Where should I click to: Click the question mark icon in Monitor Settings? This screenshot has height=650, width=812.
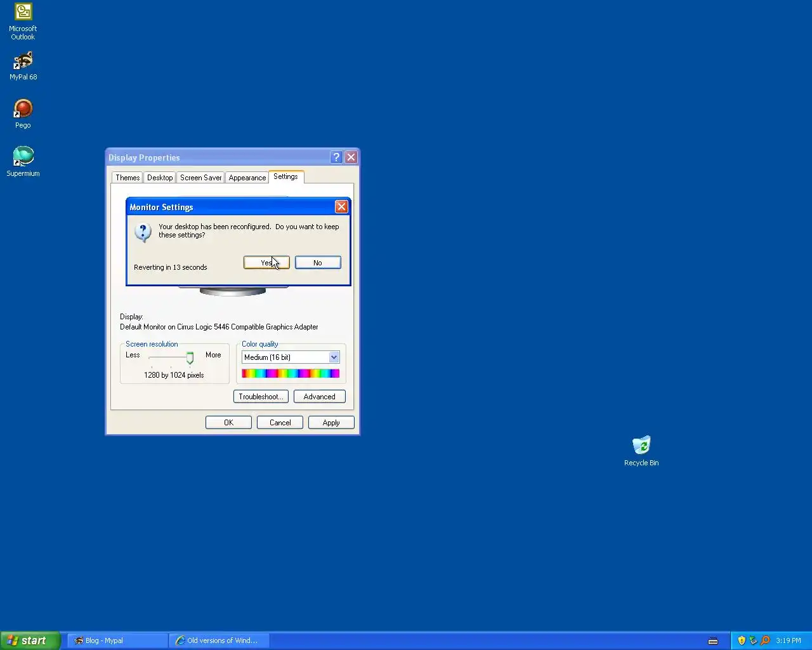click(x=143, y=232)
